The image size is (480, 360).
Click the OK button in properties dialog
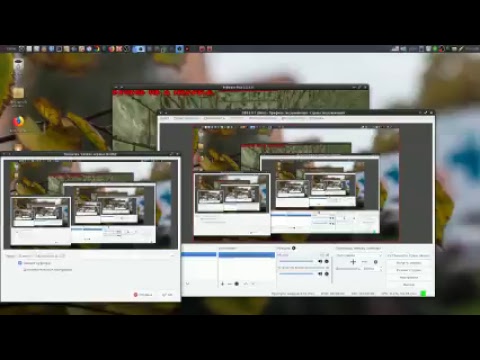(168, 295)
